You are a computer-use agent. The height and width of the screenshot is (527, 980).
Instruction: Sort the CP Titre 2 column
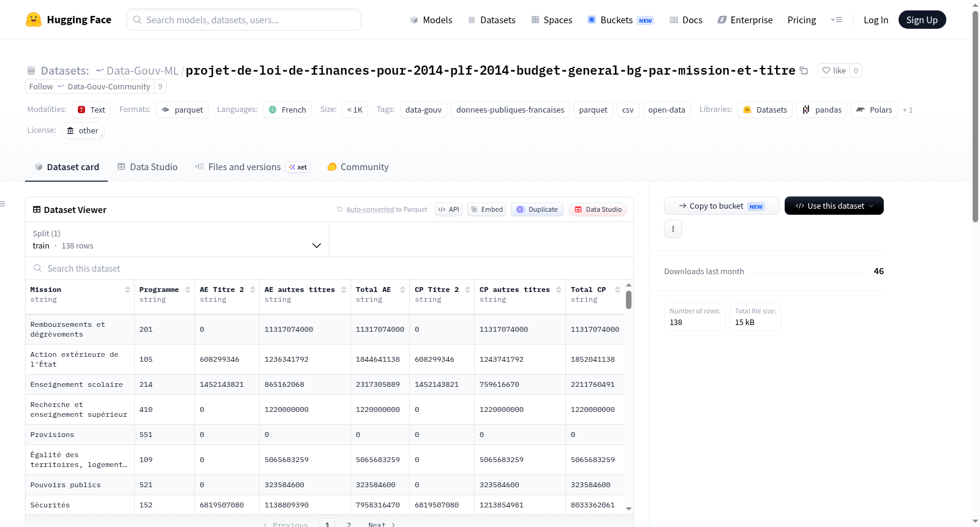point(467,290)
